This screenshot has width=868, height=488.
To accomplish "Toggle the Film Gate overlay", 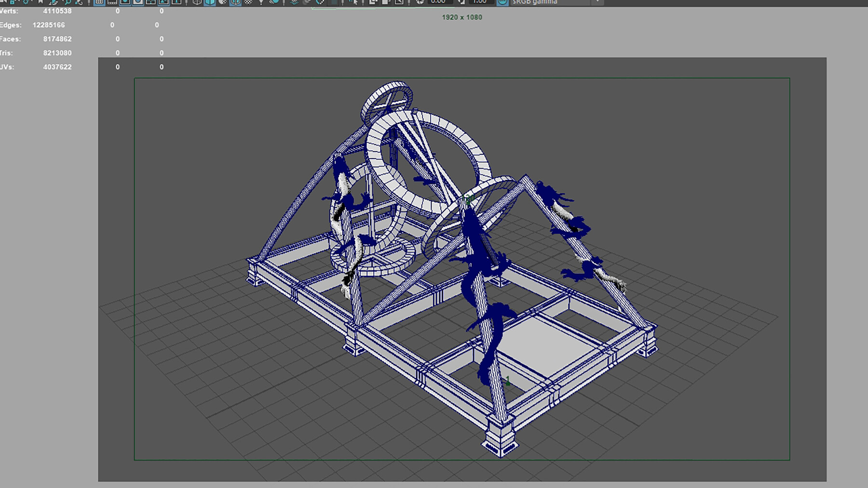I will pos(112,2).
